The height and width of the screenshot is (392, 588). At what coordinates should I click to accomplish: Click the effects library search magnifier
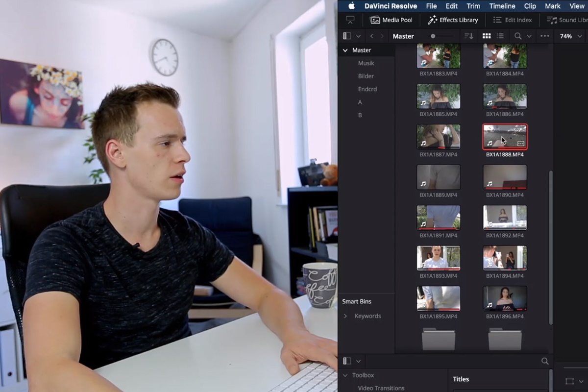[545, 361]
